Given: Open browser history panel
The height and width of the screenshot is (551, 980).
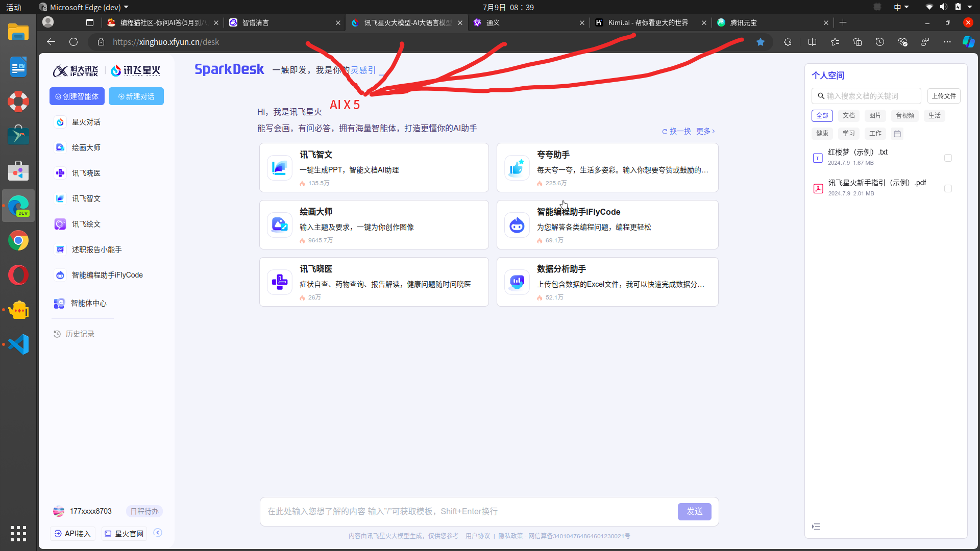Looking at the screenshot, I should click(880, 42).
